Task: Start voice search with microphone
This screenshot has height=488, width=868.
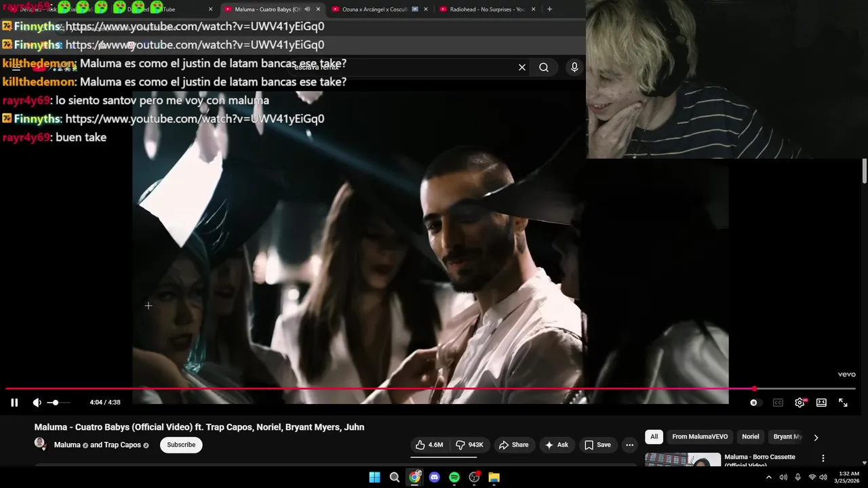Action: pos(574,67)
